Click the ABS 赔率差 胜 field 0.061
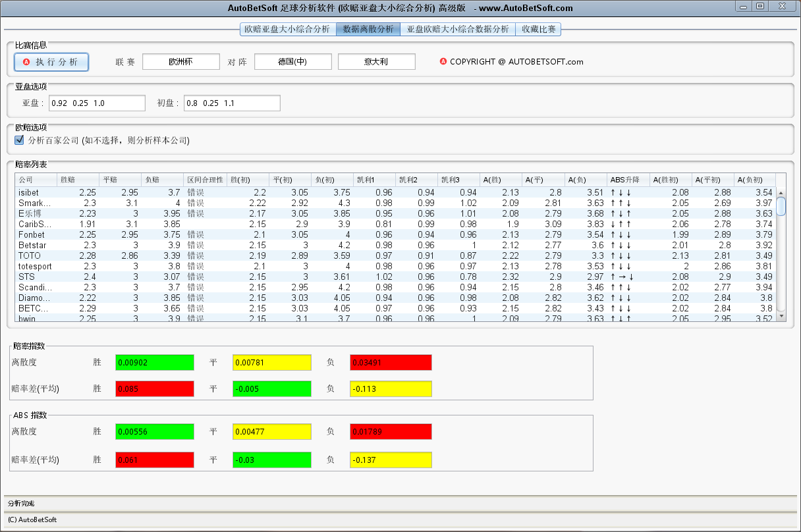The height and width of the screenshot is (532, 801). (155, 460)
